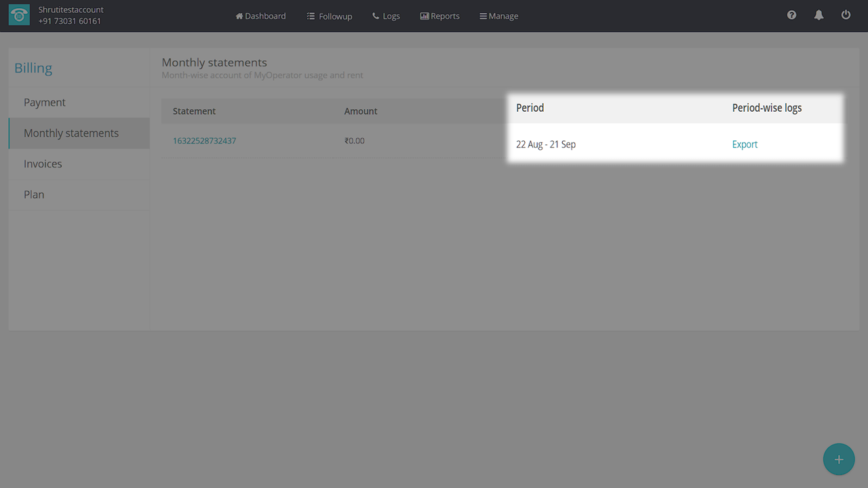Open the Manage menu
Image resolution: width=868 pixels, height=488 pixels.
498,16
